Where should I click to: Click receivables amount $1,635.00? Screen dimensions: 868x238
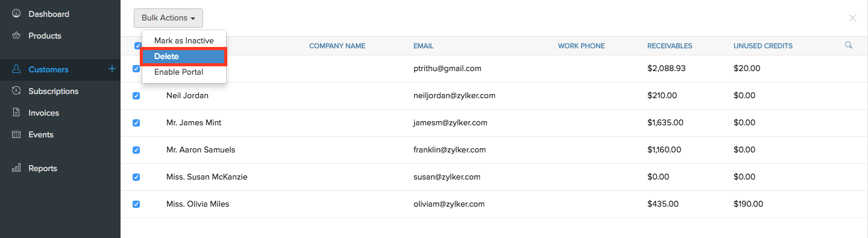(665, 122)
